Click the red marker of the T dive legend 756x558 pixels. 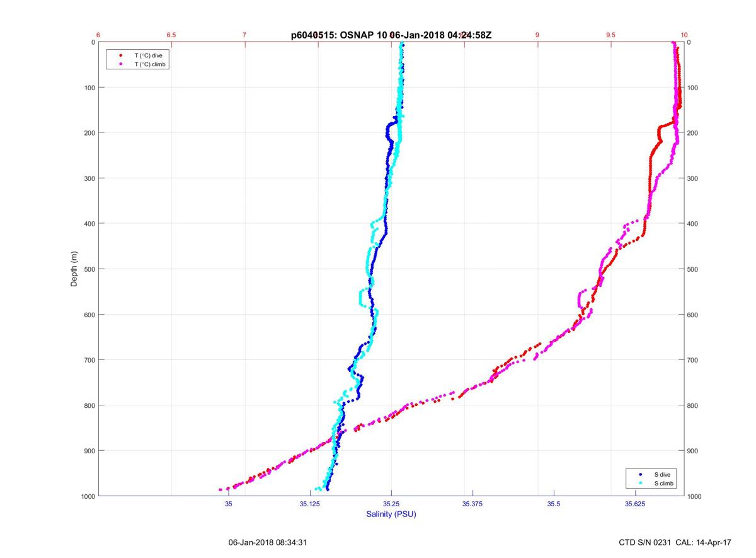click(x=120, y=55)
